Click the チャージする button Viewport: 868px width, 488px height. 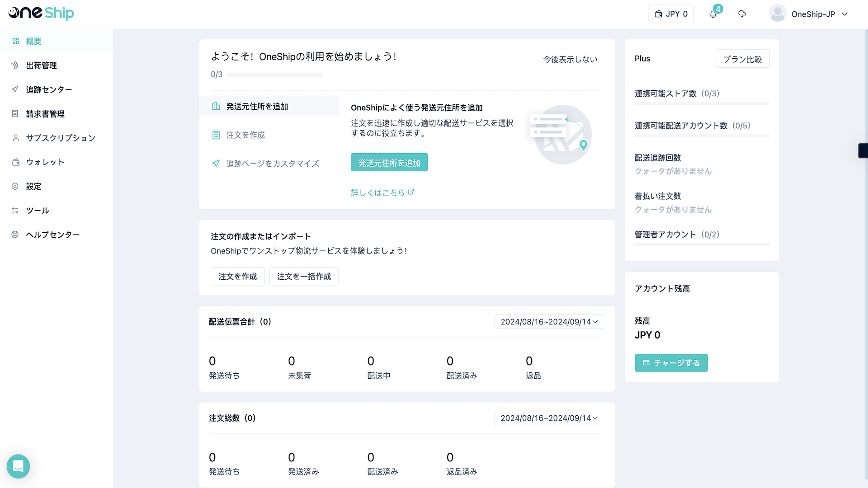pyautogui.click(x=671, y=363)
